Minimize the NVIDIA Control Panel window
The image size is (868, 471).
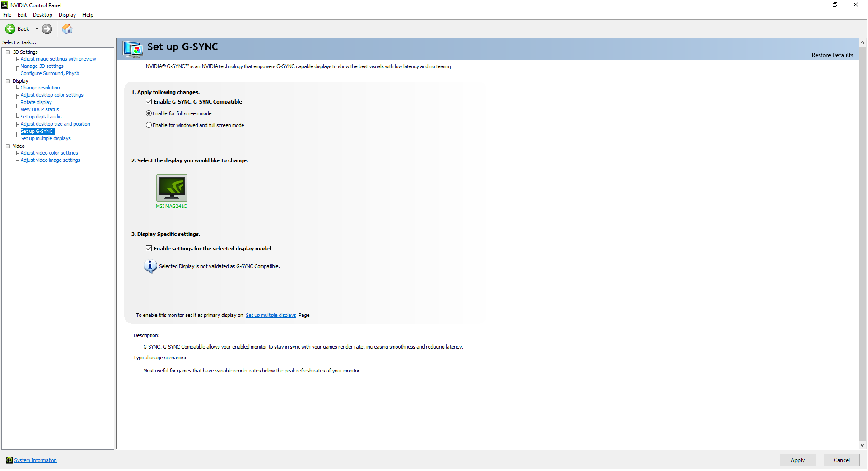pyautogui.click(x=815, y=5)
